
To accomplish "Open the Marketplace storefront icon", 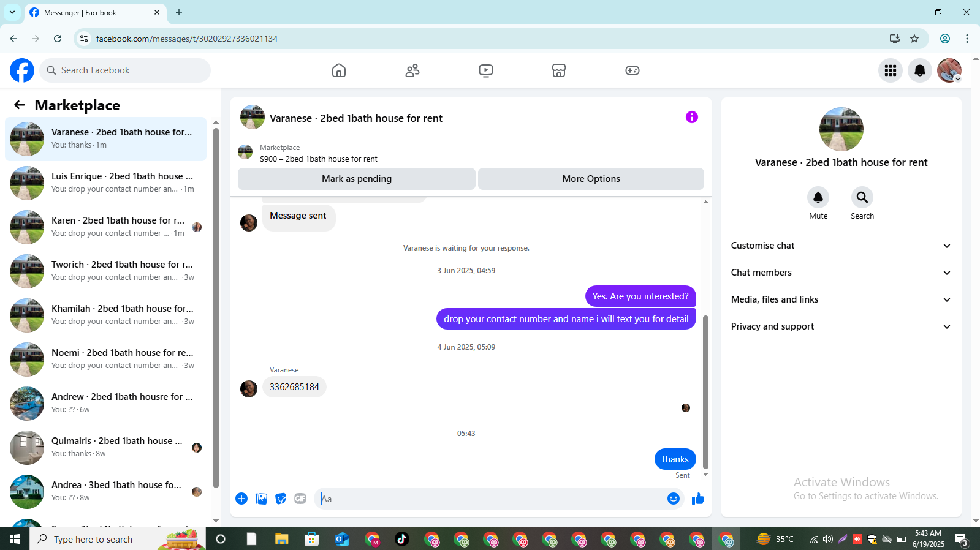I will tap(559, 70).
